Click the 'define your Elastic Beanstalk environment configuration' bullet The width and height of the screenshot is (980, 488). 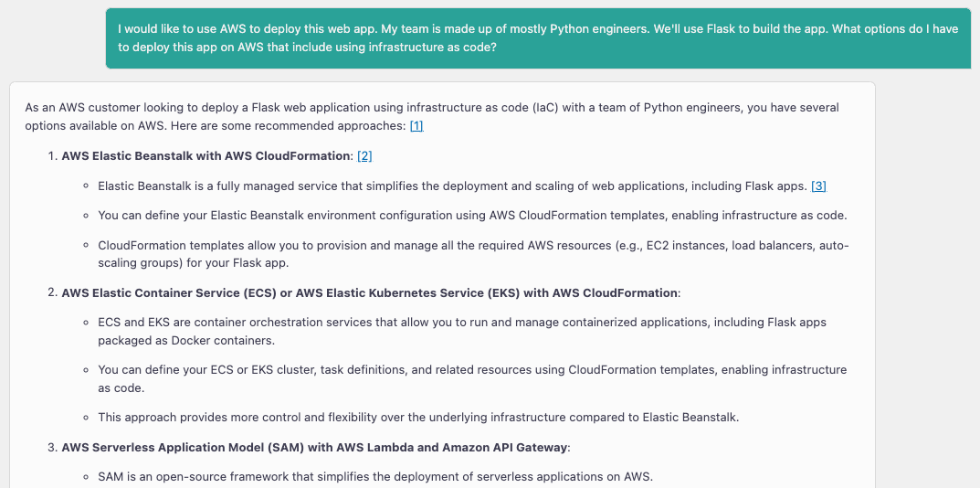472,216
